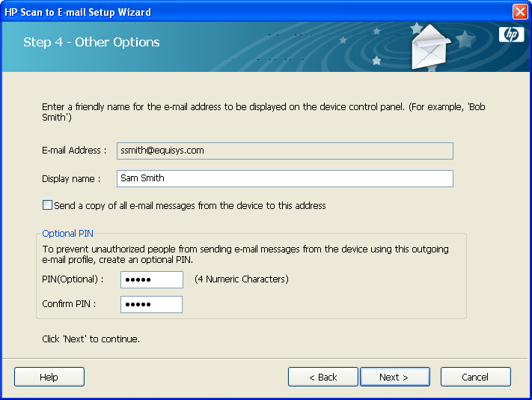Go back to the previous step

coord(323,377)
